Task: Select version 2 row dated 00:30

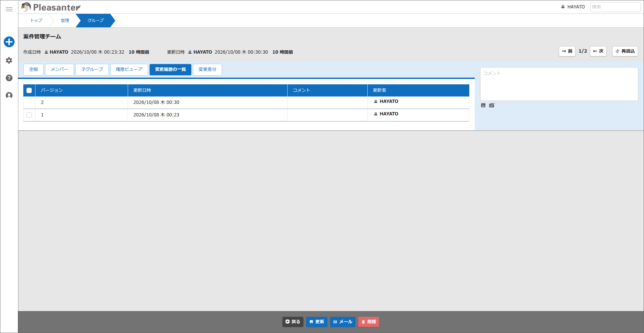Action: [246, 103]
